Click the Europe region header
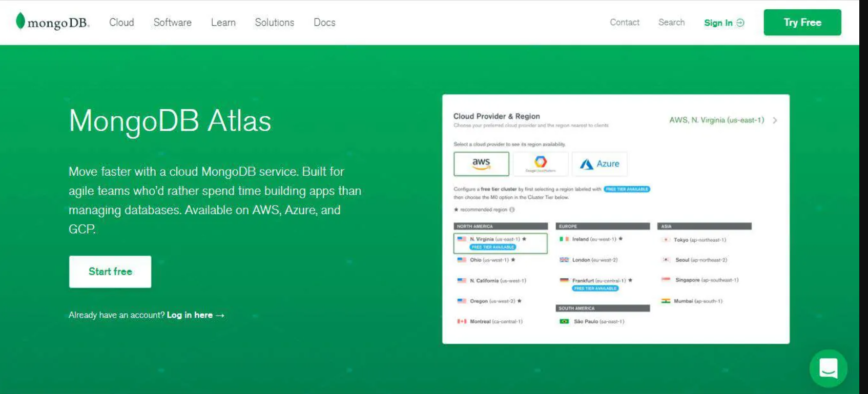 [x=603, y=226]
